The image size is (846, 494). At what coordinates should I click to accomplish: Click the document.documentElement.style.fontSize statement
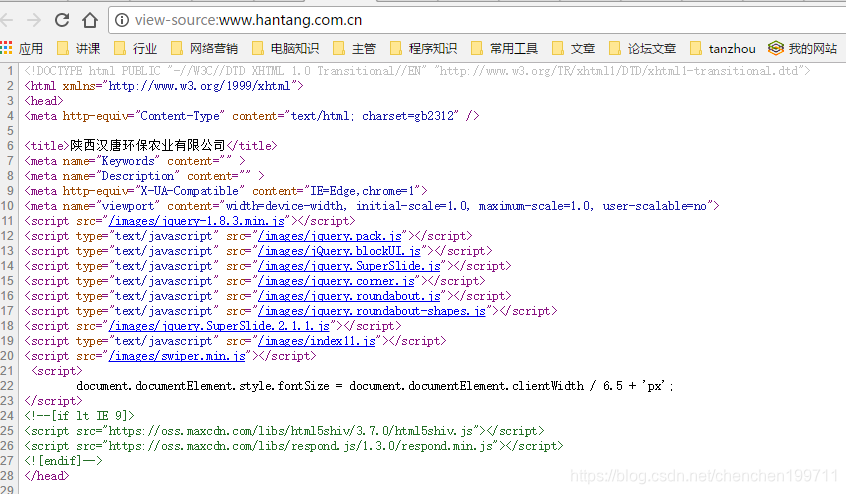click(375, 386)
